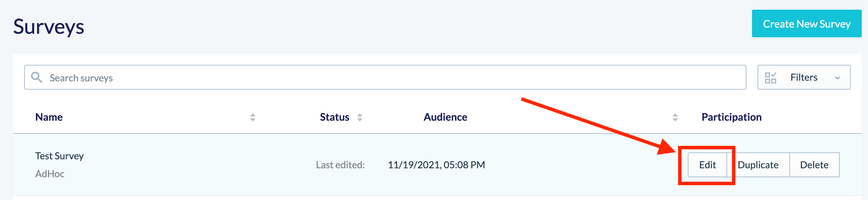Open the Filters dropdown
868x200 pixels.
pyautogui.click(x=804, y=77)
